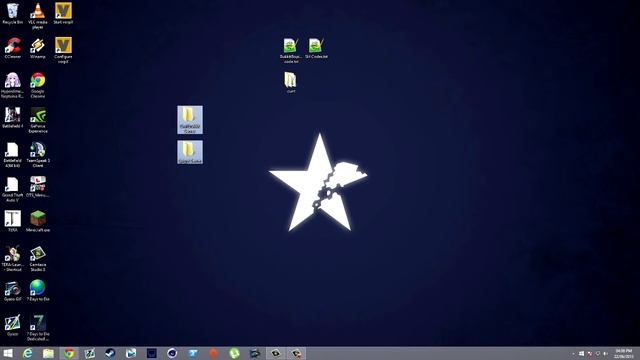Open the orange round taskbar icon
The image size is (640, 360).
pos(213,353)
